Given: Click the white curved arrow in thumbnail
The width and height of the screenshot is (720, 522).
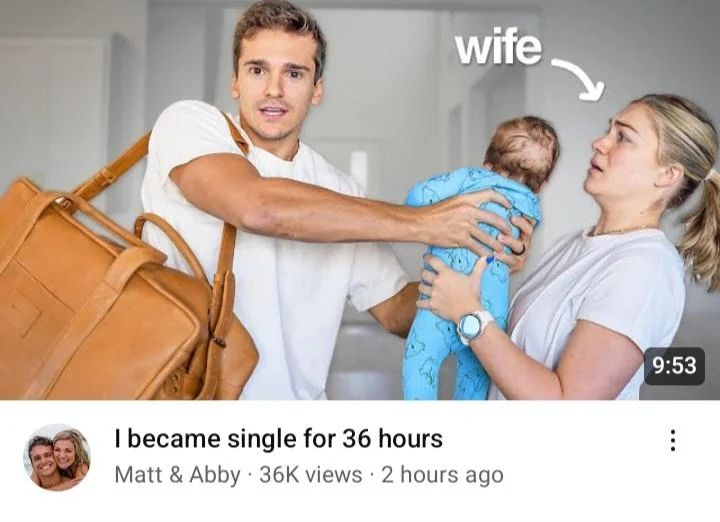Looking at the screenshot, I should tap(578, 79).
